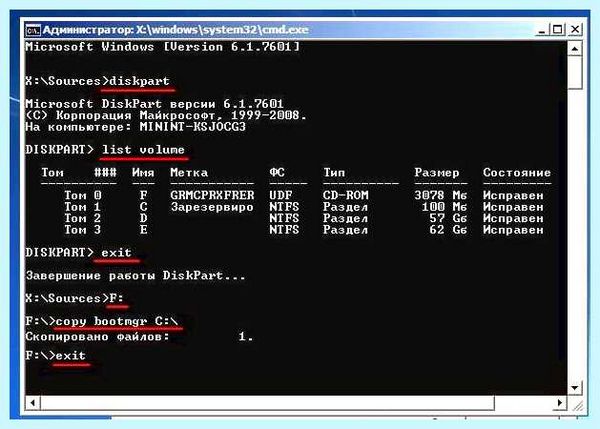This screenshot has height=429, width=600.
Task: Click the cmd.exe icon in title bar
Action: coord(33,30)
